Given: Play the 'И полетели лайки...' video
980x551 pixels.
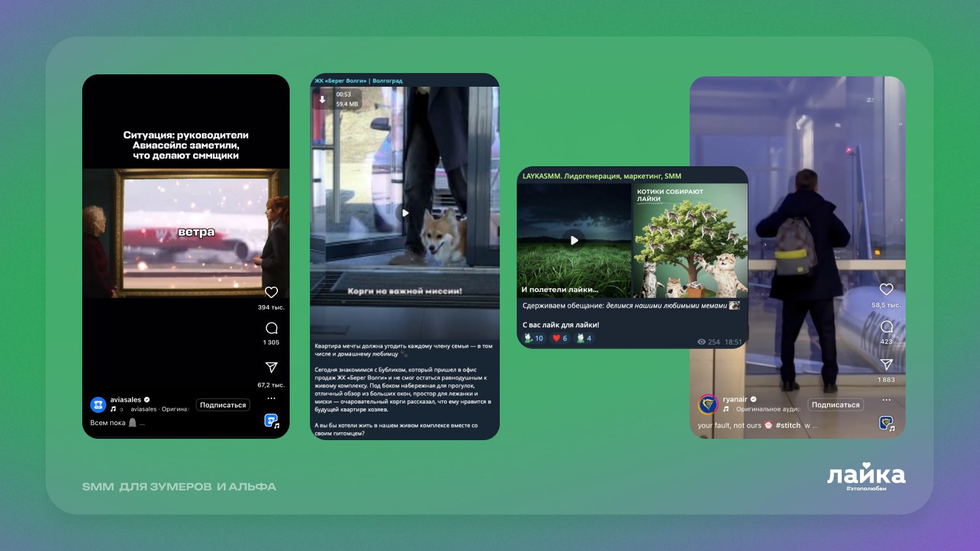Looking at the screenshot, I should click(574, 240).
